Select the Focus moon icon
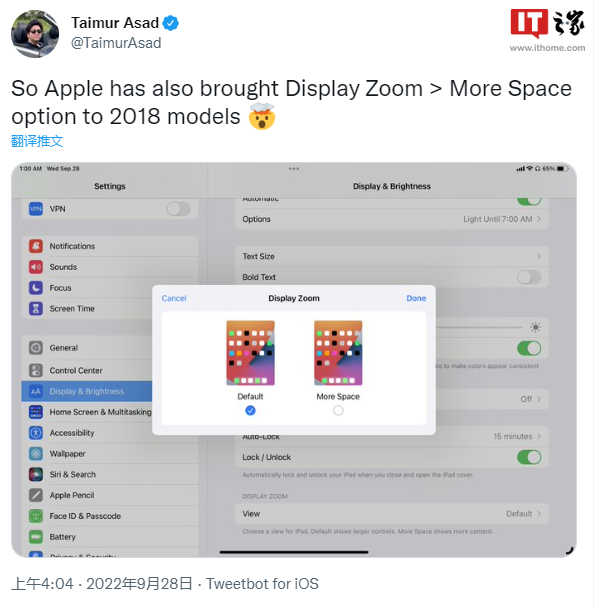The height and width of the screenshot is (608, 594). coord(36,288)
